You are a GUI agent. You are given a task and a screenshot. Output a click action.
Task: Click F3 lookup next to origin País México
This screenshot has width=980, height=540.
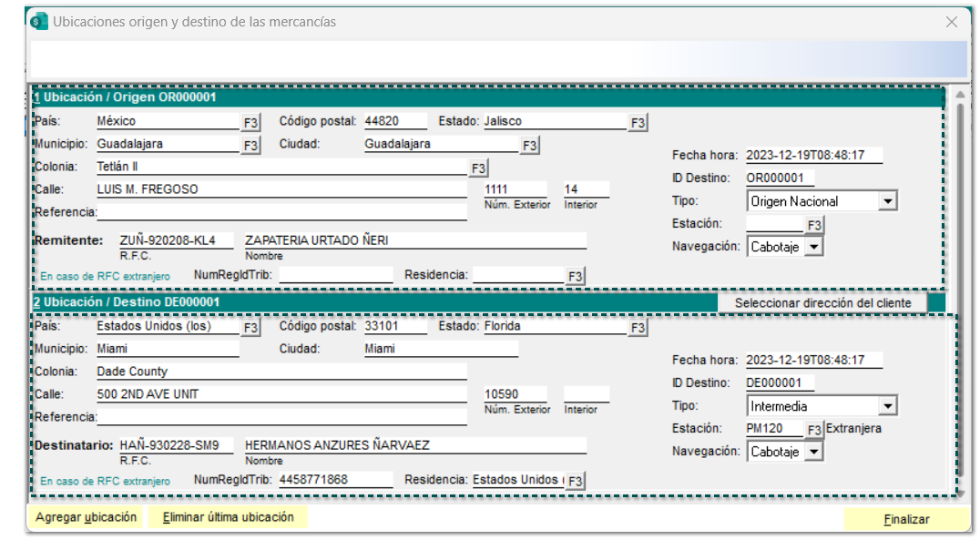tap(250, 122)
